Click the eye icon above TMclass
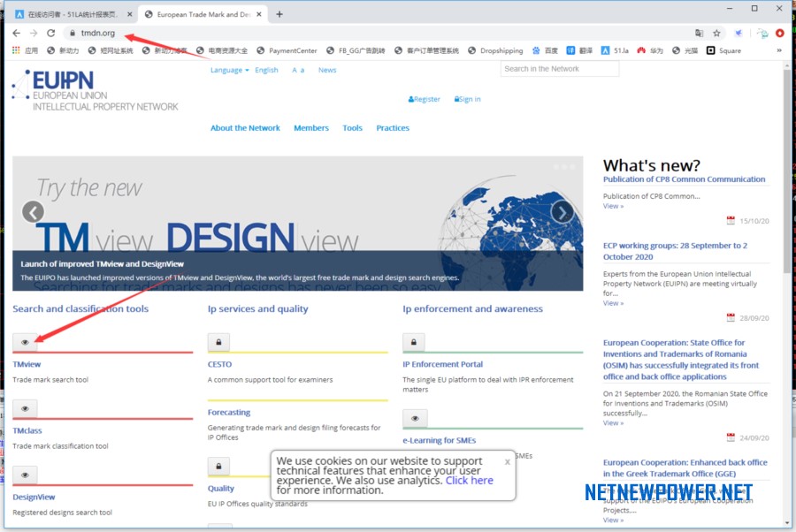 click(x=25, y=409)
